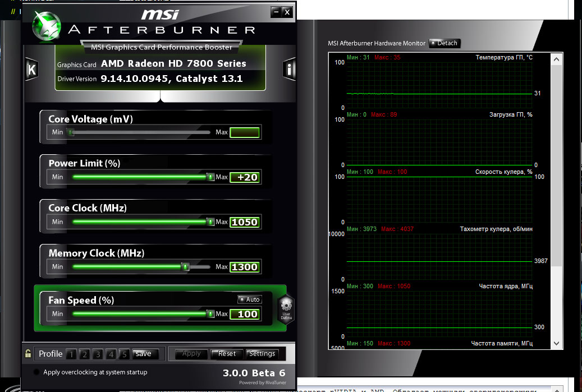This screenshot has height=392, width=582.
Task: Unlock the profile lock icon
Action: tap(28, 353)
